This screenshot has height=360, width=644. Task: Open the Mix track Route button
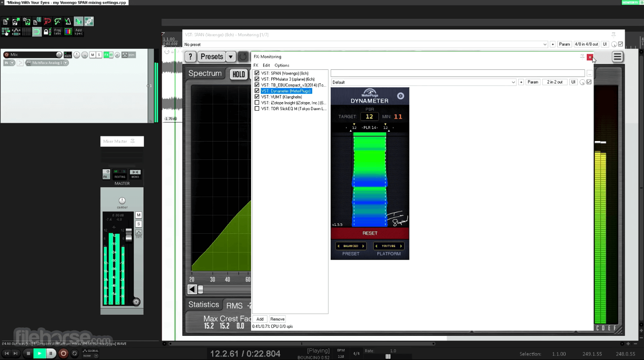(68, 55)
